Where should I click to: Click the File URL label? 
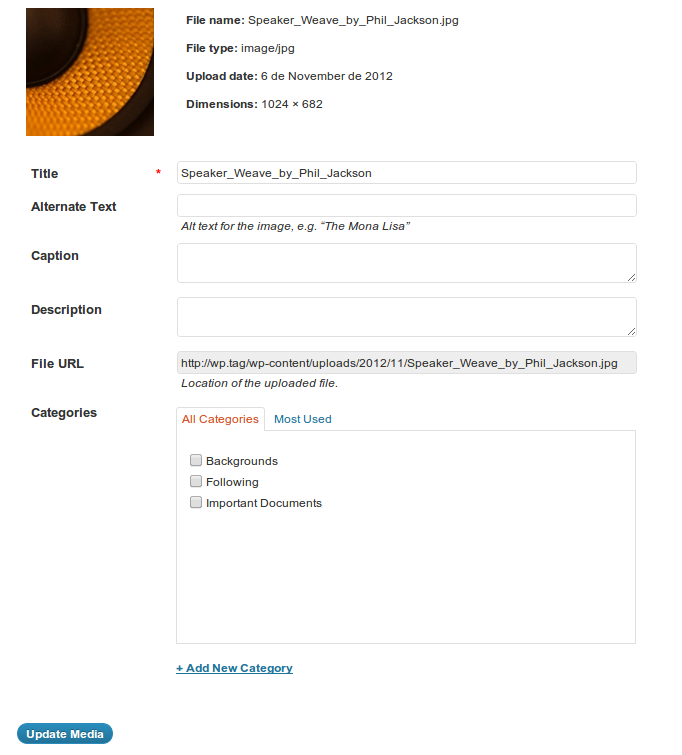[57, 364]
